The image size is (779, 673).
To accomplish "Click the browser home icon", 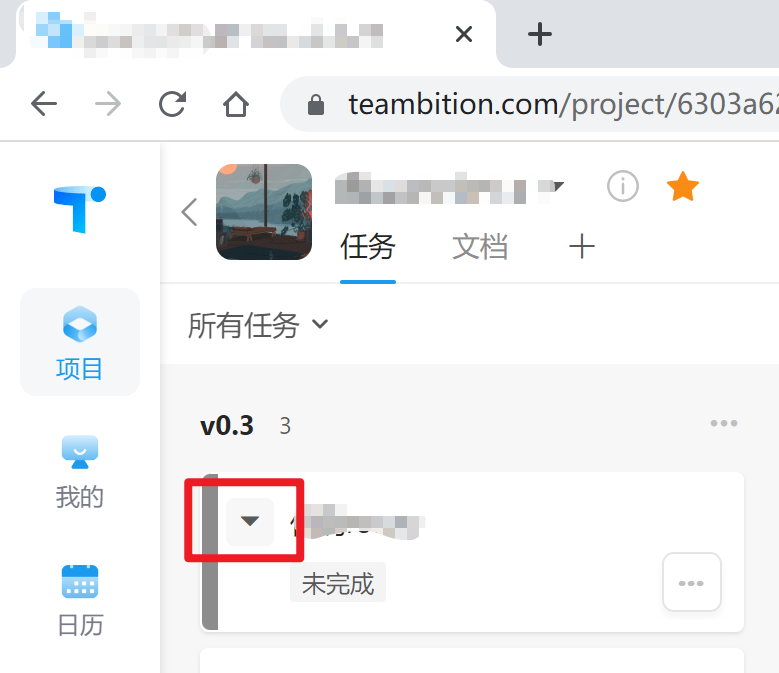I will pyautogui.click(x=235, y=104).
